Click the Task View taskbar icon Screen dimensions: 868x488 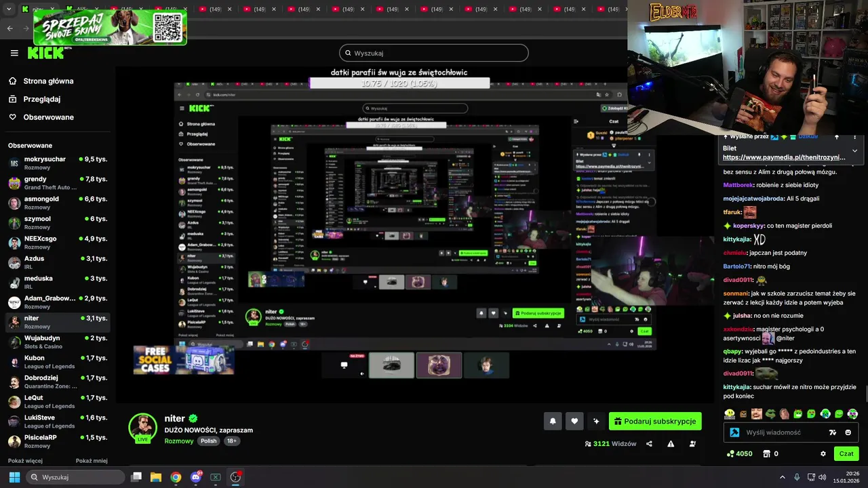pos(136,477)
